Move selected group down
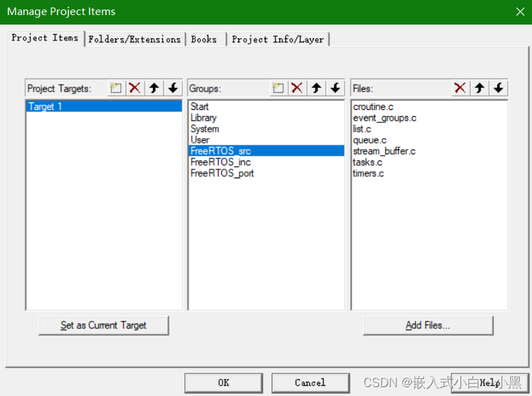 pyautogui.click(x=335, y=88)
